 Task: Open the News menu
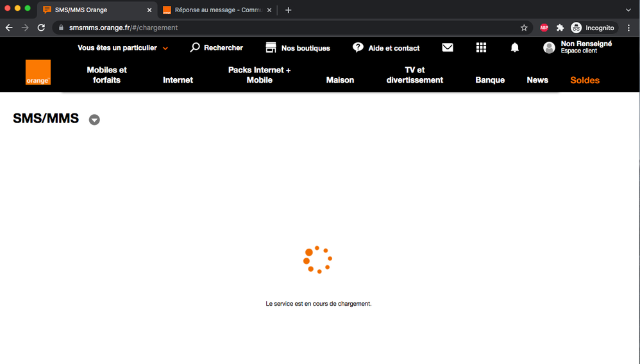point(537,80)
